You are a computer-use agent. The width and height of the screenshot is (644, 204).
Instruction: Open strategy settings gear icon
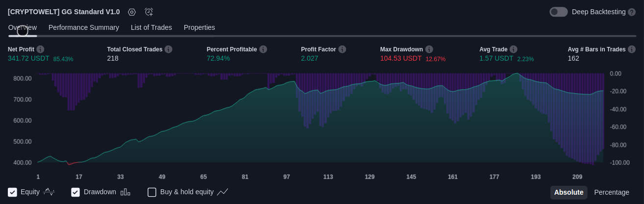(131, 12)
